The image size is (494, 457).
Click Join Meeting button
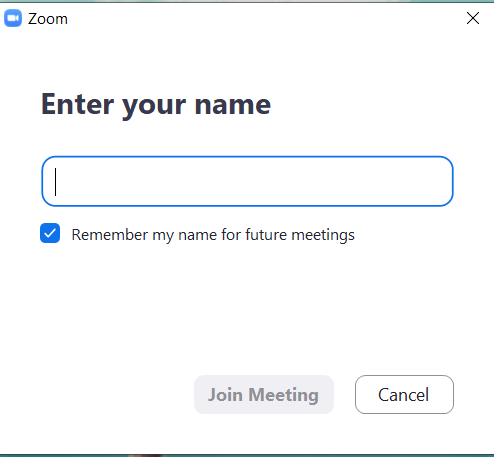264,395
